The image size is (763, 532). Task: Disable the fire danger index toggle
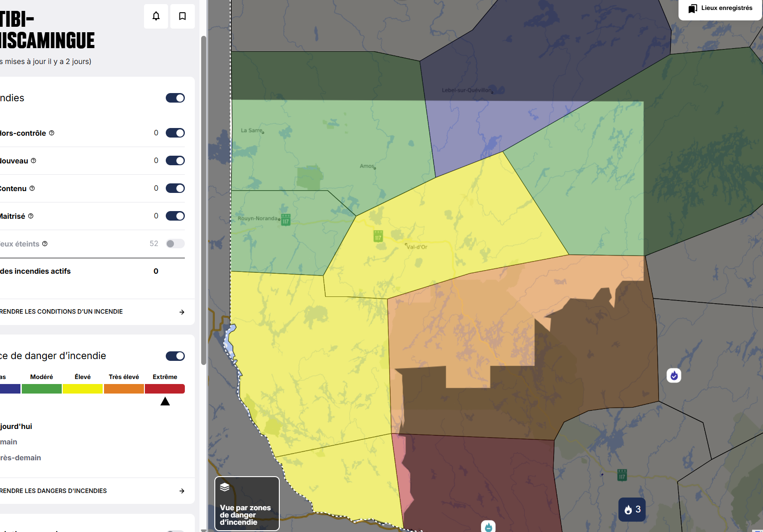175,356
